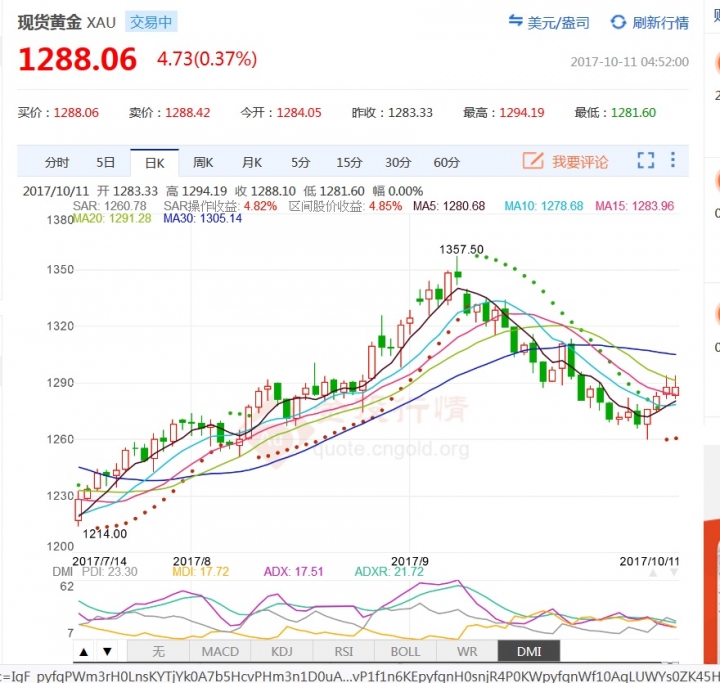Enable the WR indicator
This screenshot has width=720, height=683.
[467, 651]
